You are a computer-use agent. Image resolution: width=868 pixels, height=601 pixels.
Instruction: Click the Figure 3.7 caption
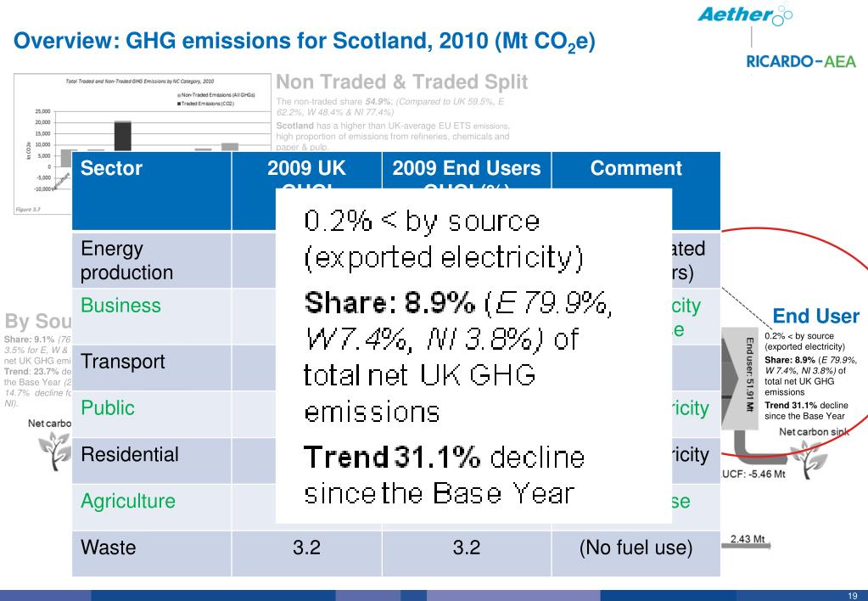(28, 210)
